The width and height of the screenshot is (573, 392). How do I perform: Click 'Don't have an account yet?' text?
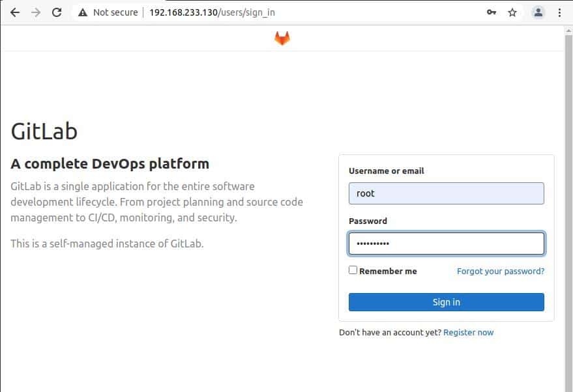coord(390,333)
